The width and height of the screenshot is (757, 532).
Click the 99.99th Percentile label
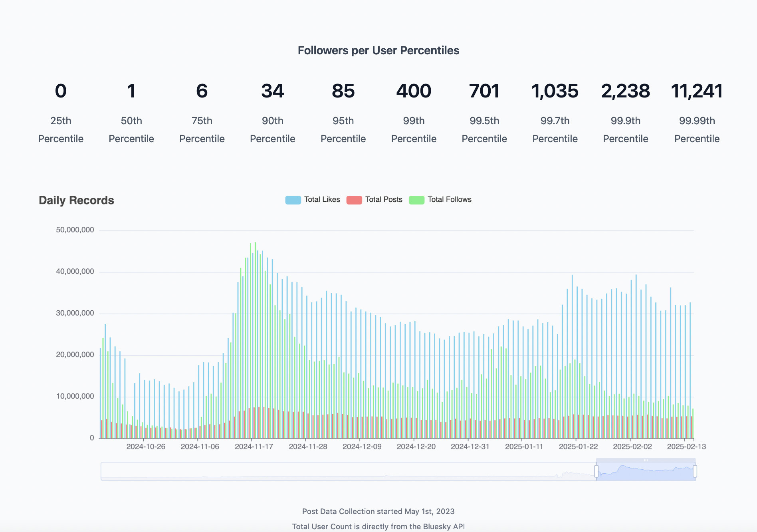coord(697,130)
